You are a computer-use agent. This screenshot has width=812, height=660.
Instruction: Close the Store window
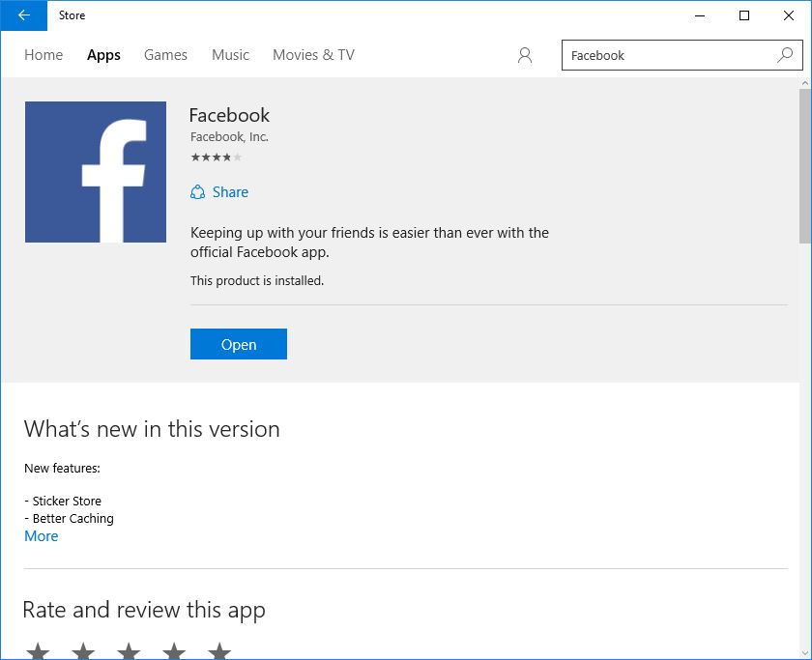789,15
